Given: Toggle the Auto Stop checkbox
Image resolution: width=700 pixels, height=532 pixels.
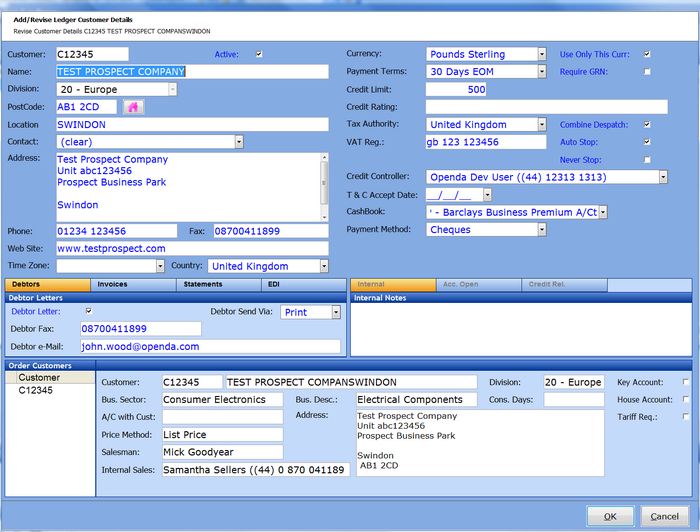Looking at the screenshot, I should (x=647, y=142).
